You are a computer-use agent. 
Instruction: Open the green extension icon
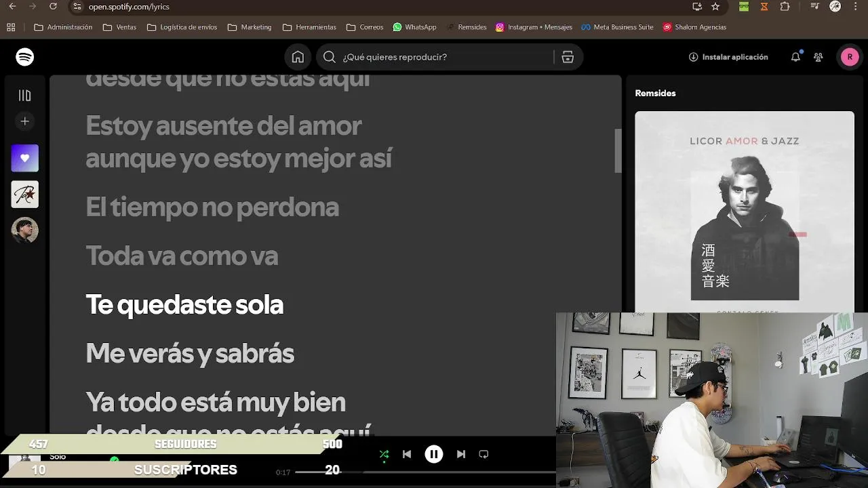(744, 7)
